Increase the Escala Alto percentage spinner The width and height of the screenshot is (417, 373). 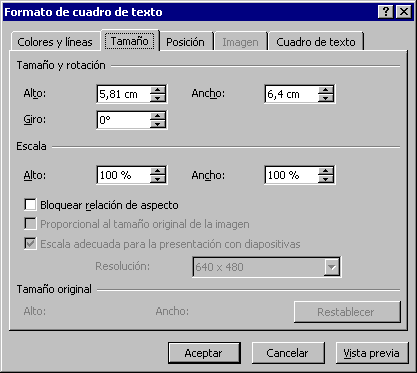point(158,171)
